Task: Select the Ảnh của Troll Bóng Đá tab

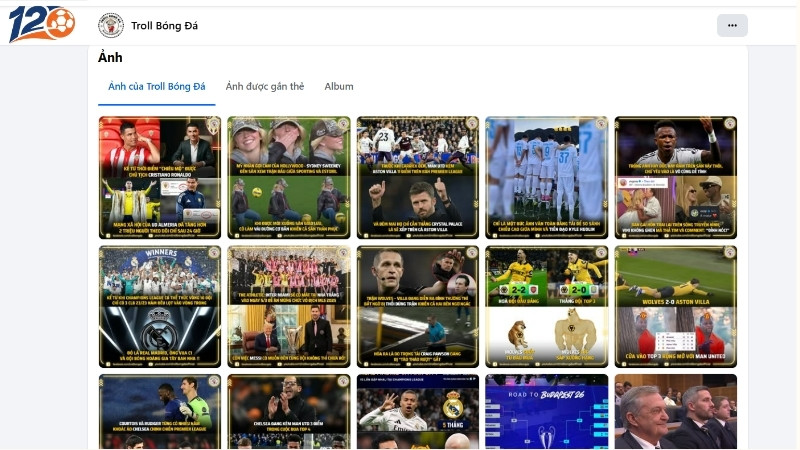Action: 157,86
